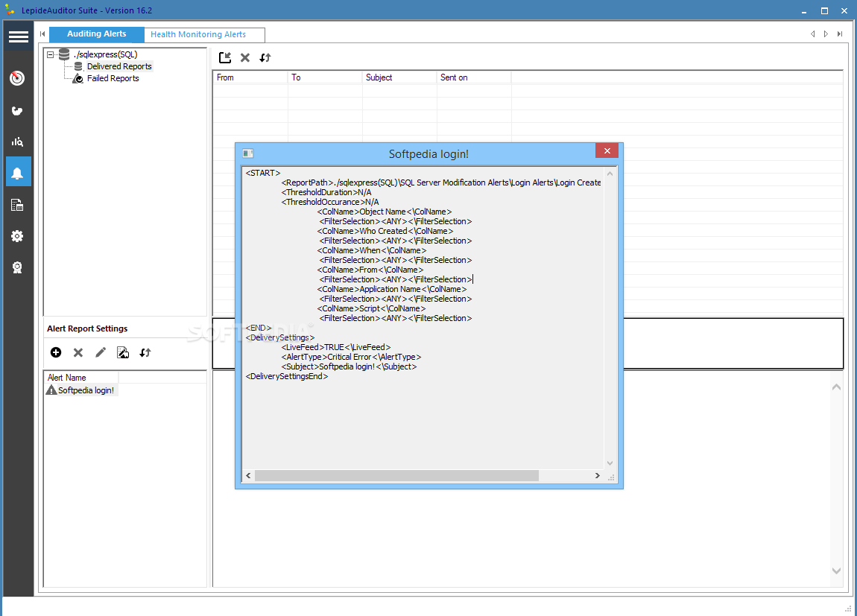Minimize the LepideAuditor Suite window
857x616 pixels.
click(x=804, y=11)
